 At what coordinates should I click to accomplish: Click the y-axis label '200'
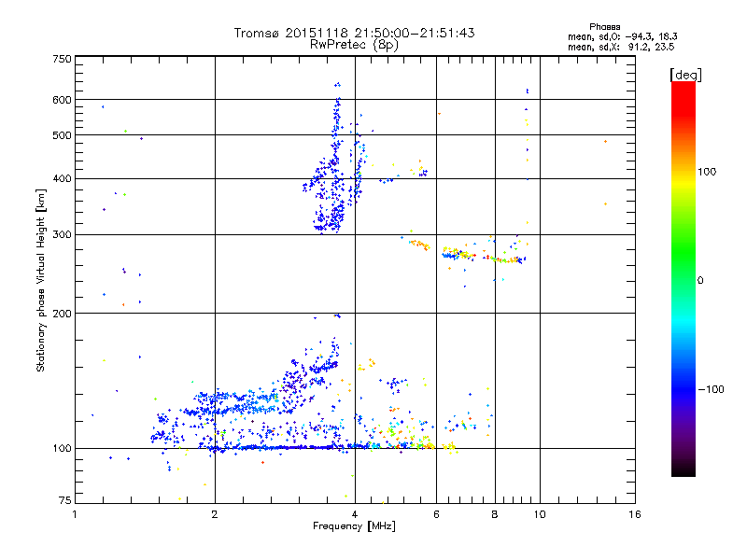(x=62, y=314)
